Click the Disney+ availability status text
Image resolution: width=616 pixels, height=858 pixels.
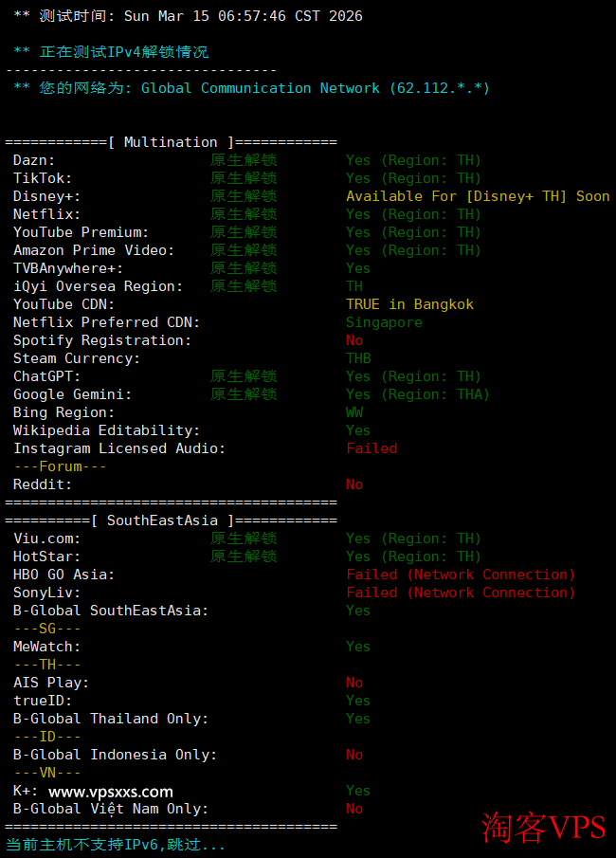[x=478, y=196]
